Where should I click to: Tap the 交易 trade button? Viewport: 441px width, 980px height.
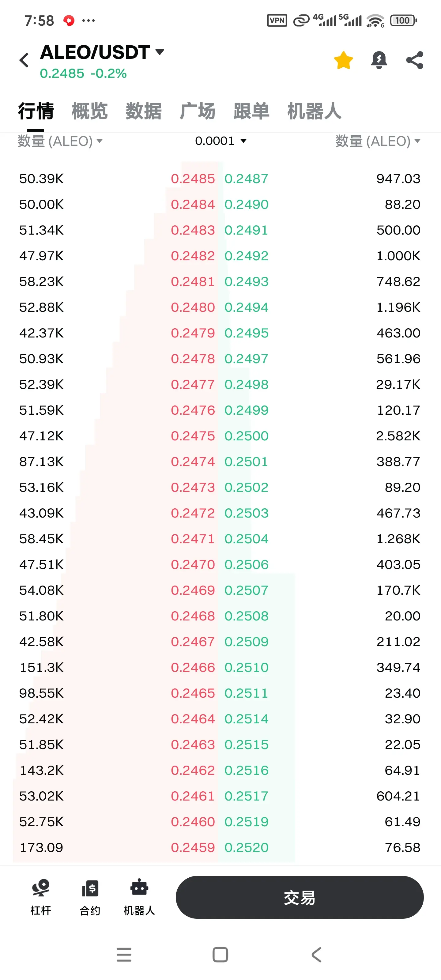tap(300, 897)
